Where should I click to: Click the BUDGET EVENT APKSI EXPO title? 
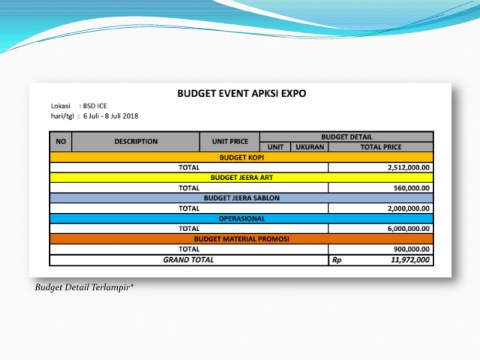(x=242, y=93)
